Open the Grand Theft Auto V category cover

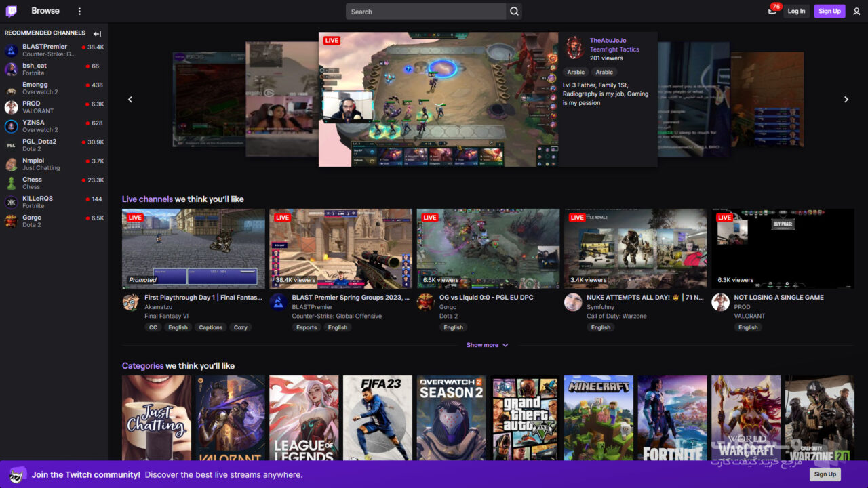pos(525,418)
